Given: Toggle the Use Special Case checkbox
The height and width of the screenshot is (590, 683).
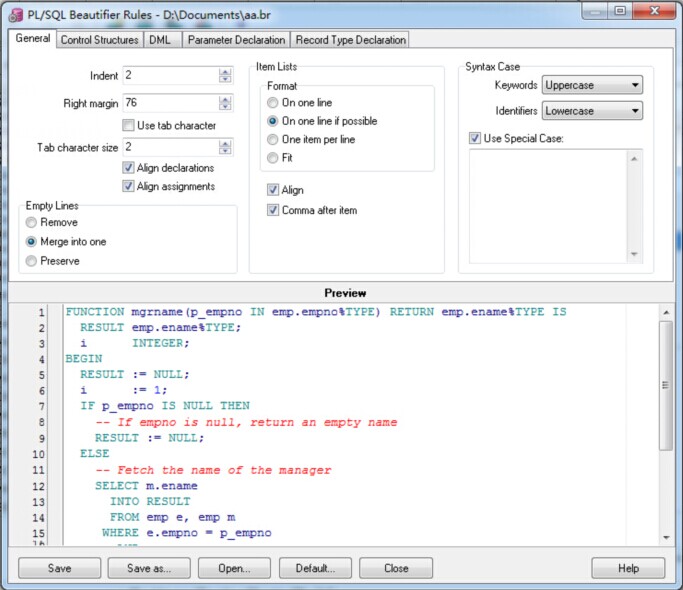Looking at the screenshot, I should point(474,139).
